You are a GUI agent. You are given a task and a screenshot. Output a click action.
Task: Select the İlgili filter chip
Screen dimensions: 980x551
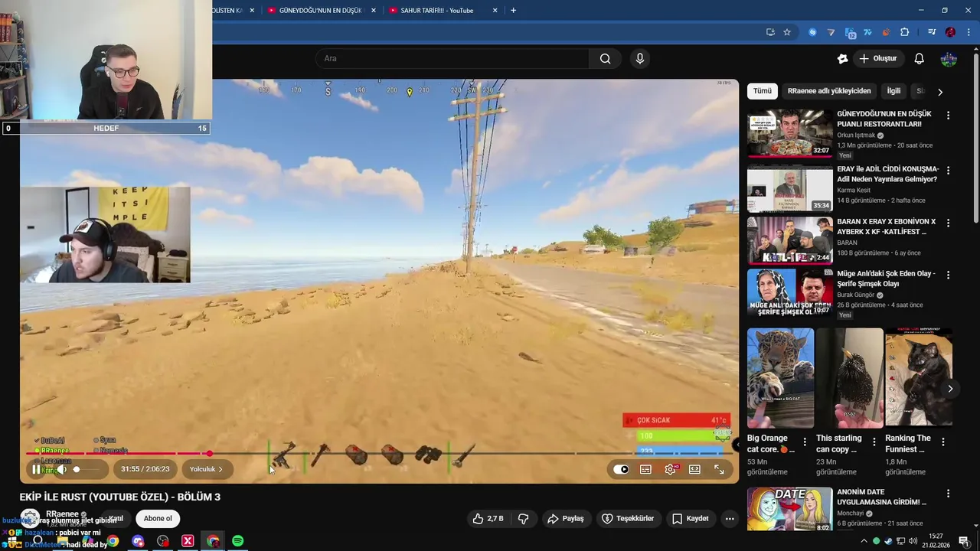[893, 91]
